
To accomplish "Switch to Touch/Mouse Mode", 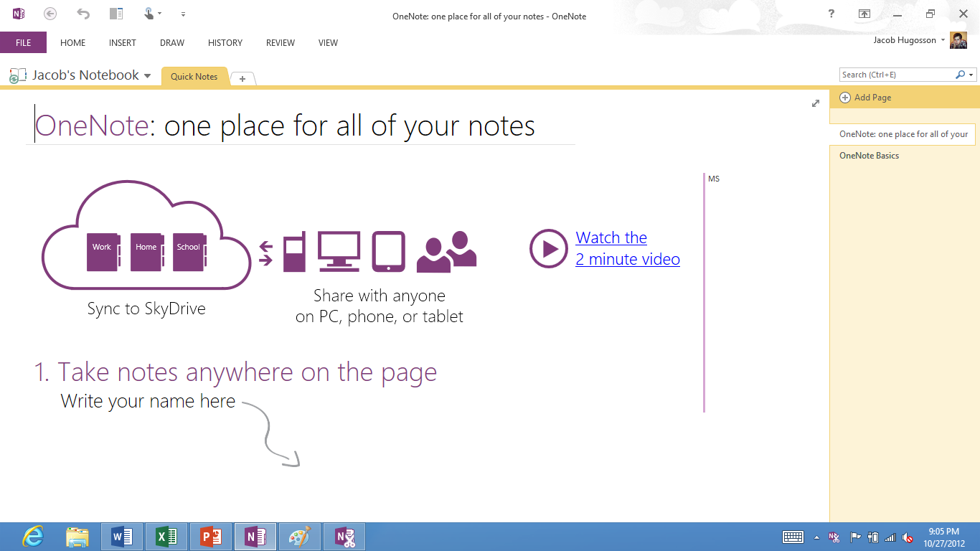I will click(x=149, y=12).
